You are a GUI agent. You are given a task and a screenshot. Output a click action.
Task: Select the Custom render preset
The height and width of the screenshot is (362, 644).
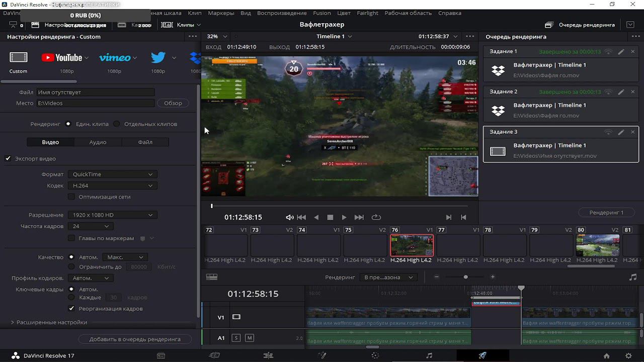pyautogui.click(x=19, y=62)
